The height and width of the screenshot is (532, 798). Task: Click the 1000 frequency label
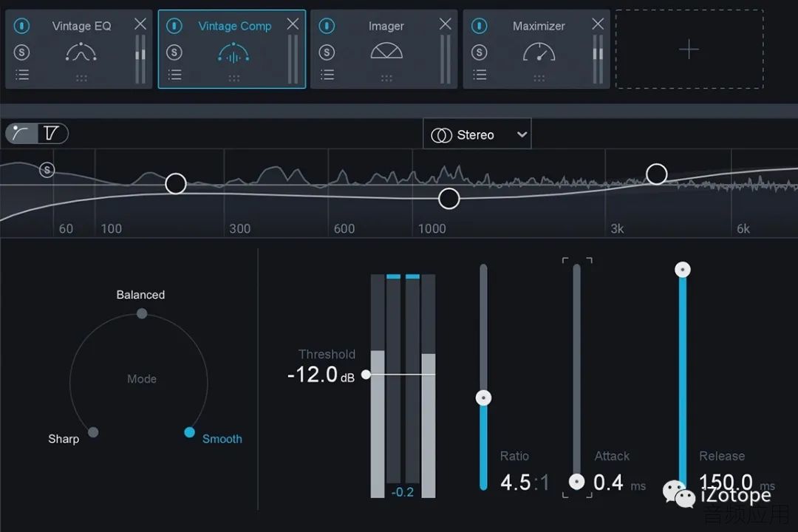point(432,228)
